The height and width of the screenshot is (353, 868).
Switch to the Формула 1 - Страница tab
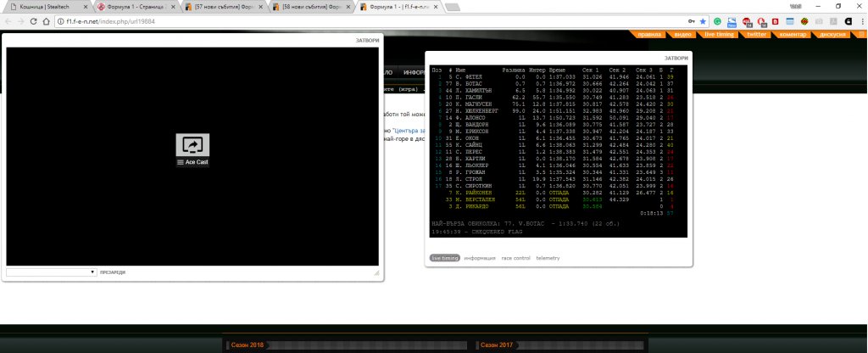click(x=136, y=7)
